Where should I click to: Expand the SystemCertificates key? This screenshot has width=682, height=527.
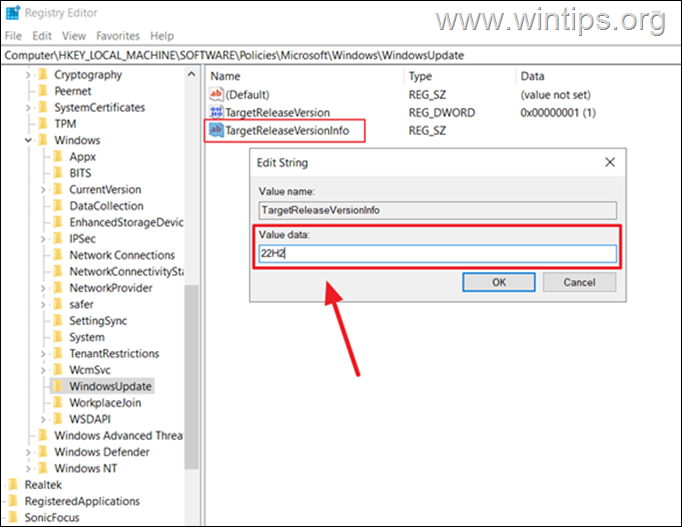(28, 107)
